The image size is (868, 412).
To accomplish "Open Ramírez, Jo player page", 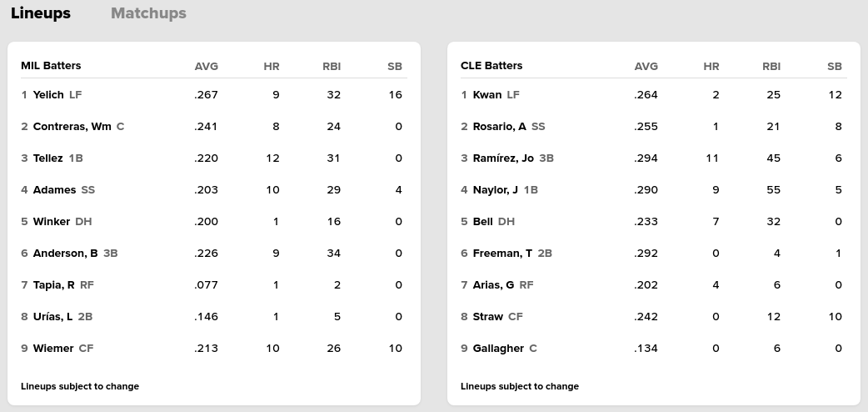I will coord(503,158).
